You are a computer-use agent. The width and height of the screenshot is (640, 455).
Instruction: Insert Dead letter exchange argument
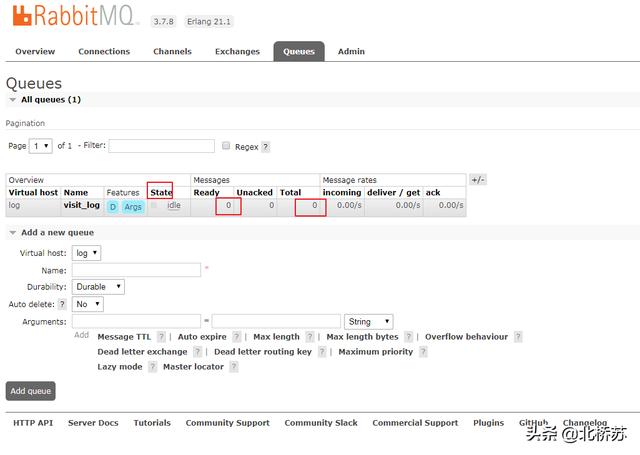tap(142, 352)
